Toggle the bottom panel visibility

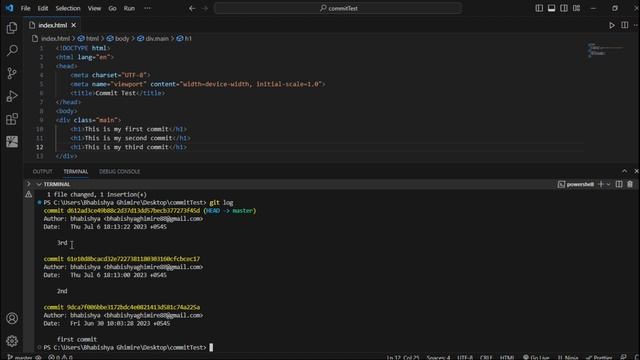coord(551,8)
